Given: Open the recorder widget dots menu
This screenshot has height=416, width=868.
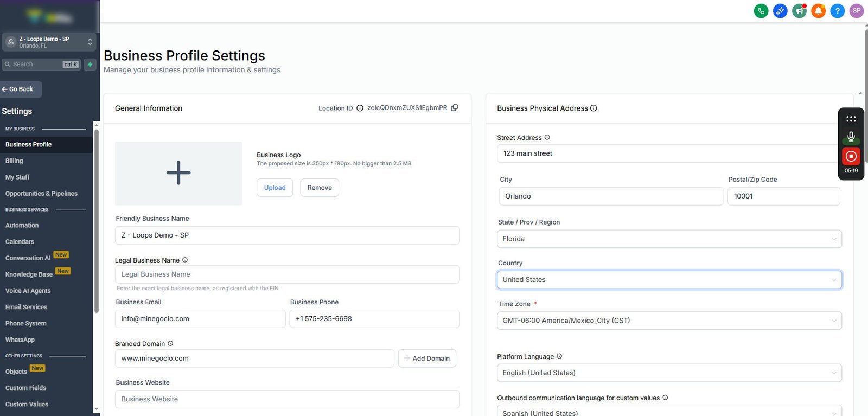Looking at the screenshot, I should (851, 119).
